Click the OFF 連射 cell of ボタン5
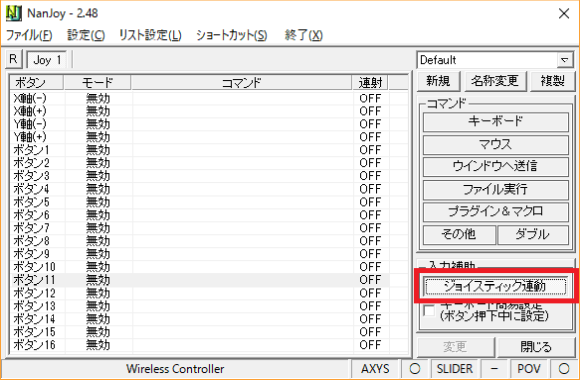580x380 pixels. coord(370,202)
